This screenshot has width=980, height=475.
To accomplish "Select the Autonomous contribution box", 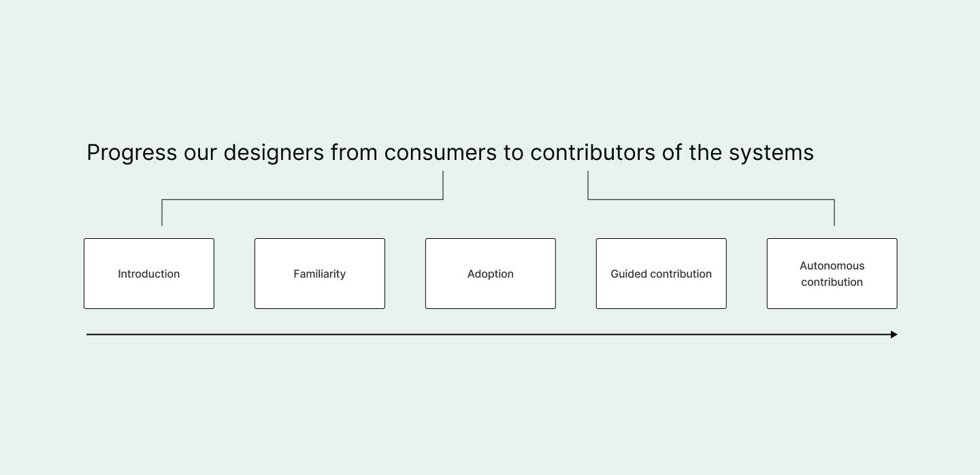I will point(832,274).
